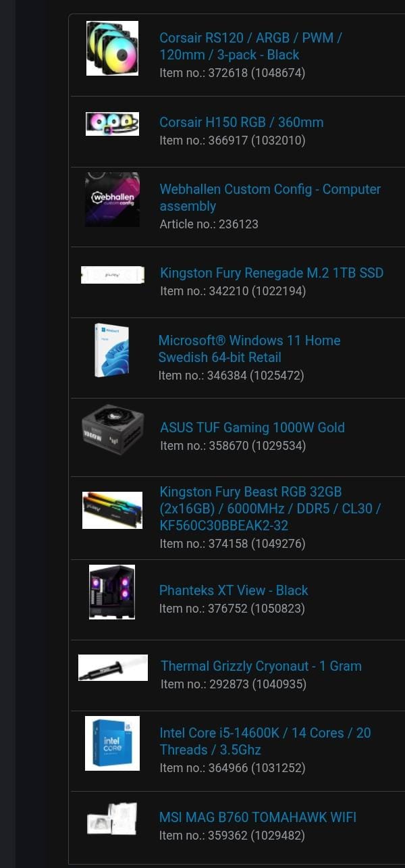Screen dimensions: 405x868
Task: Select the Webhallen custom config logo image
Action: tap(112, 199)
